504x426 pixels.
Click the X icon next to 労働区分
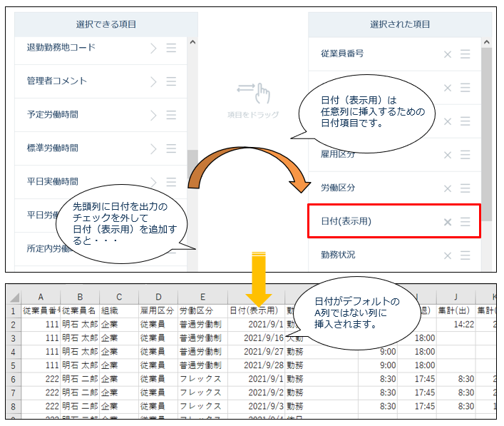tap(448, 188)
